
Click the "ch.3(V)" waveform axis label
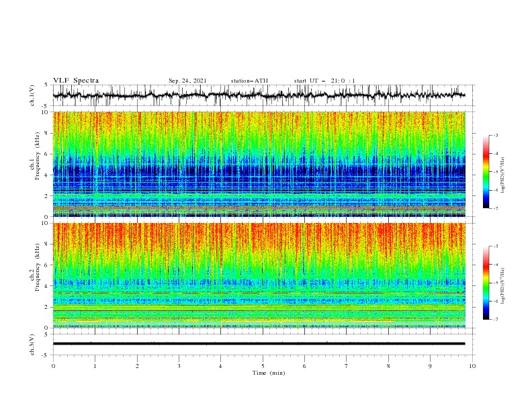(32, 345)
